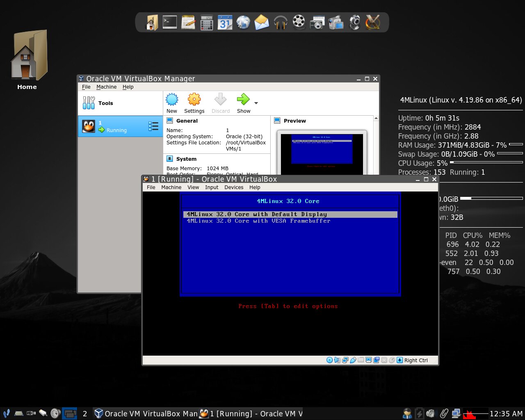
Task: Click the Preview section header
Action: [x=294, y=121]
